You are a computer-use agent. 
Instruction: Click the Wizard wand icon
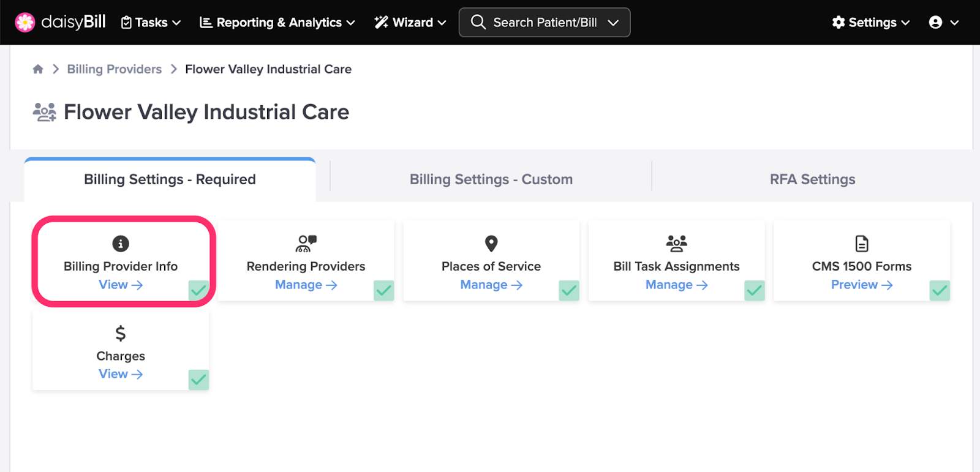(x=381, y=23)
